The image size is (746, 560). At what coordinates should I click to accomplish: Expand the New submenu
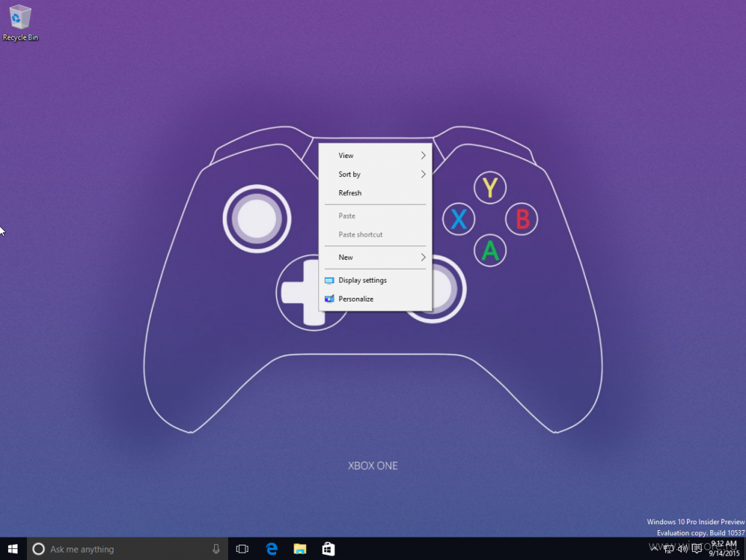[x=375, y=257]
